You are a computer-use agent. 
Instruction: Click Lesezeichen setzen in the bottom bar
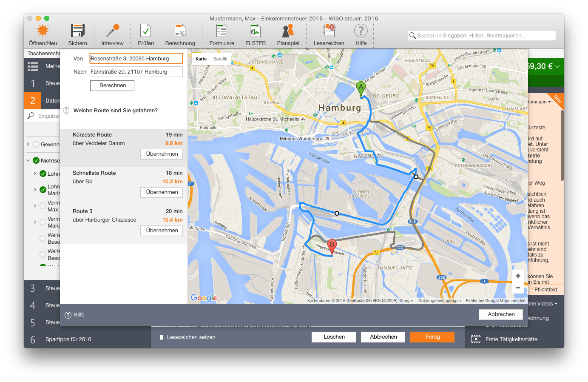[x=191, y=337]
